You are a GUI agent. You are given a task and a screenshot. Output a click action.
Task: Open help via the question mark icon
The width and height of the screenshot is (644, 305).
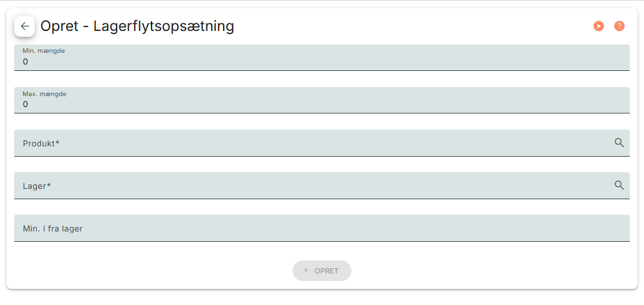(x=620, y=26)
